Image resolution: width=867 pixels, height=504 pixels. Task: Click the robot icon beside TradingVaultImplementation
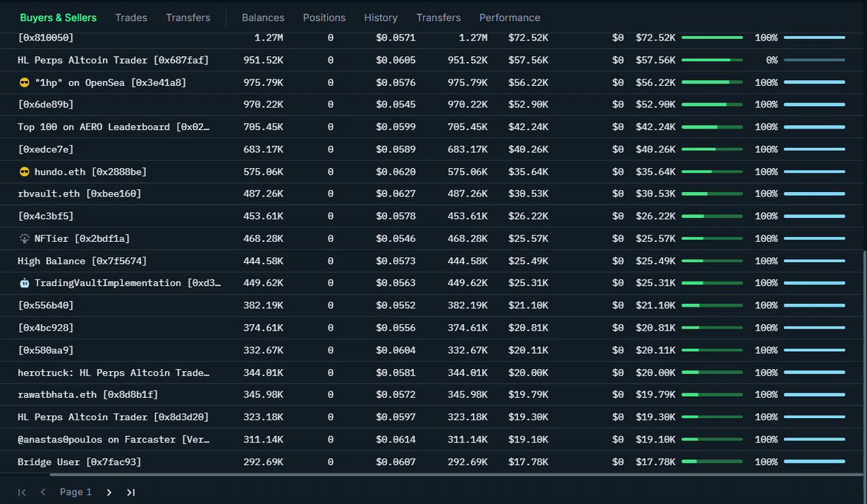(25, 283)
